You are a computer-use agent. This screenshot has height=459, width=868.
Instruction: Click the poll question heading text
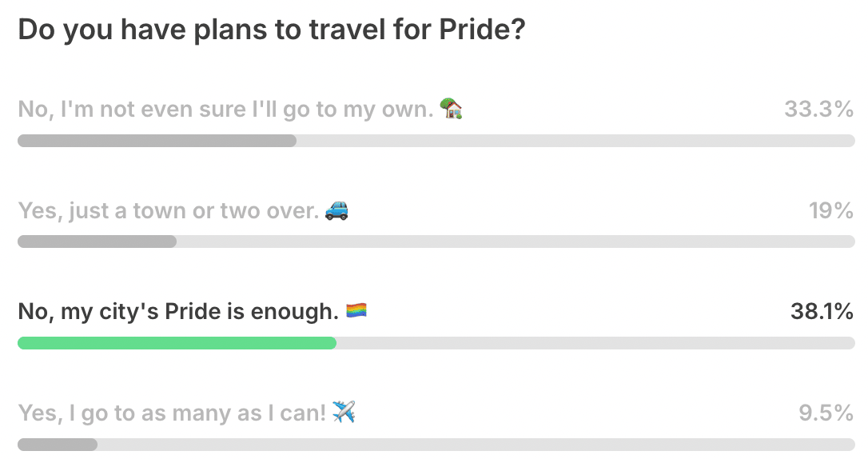tap(272, 30)
